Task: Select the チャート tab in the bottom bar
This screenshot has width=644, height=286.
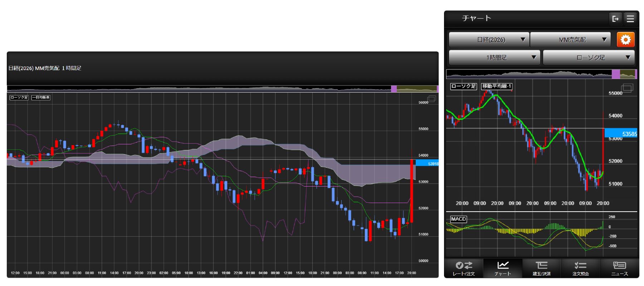Action: pos(503,268)
